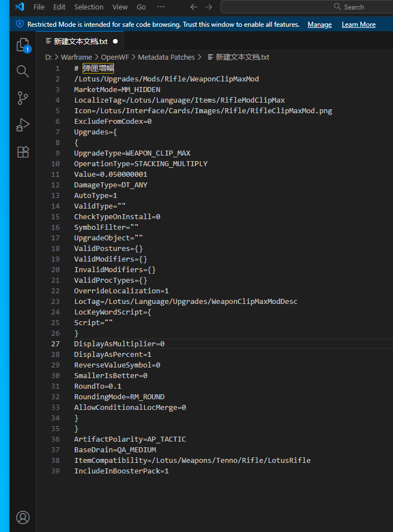Click the go back arrow
The width and height of the screenshot is (393, 532).
[194, 7]
